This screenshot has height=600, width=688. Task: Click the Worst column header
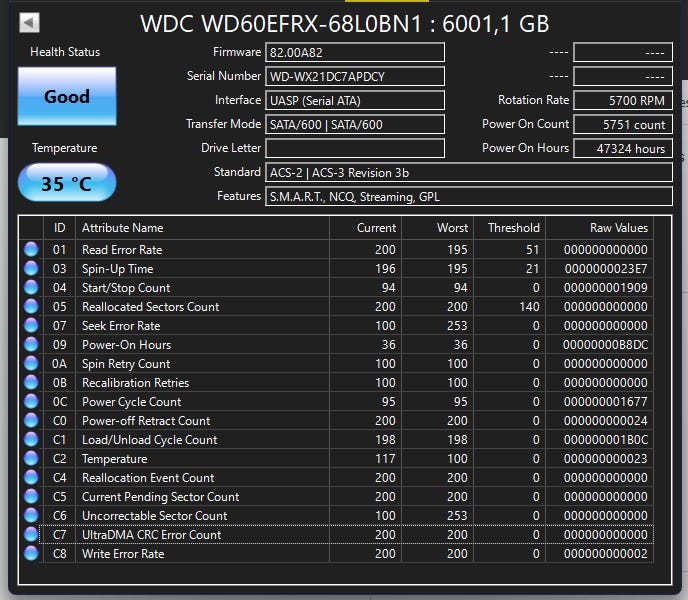point(438,228)
